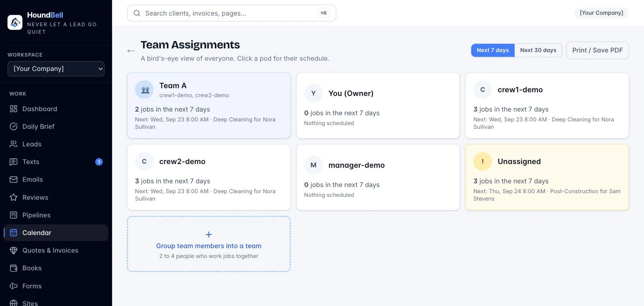The image size is (644, 306).
Task: Open the manager-demo pod card
Action: (378, 177)
